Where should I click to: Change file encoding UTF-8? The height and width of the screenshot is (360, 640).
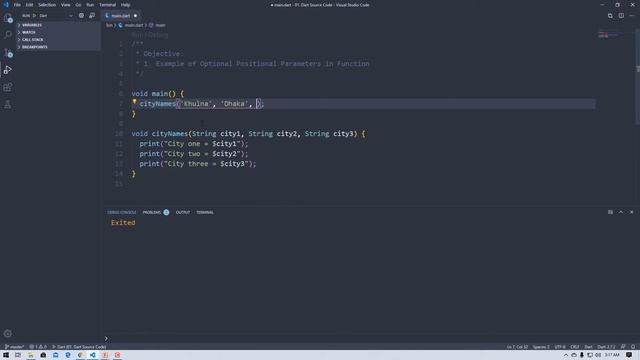560,347
